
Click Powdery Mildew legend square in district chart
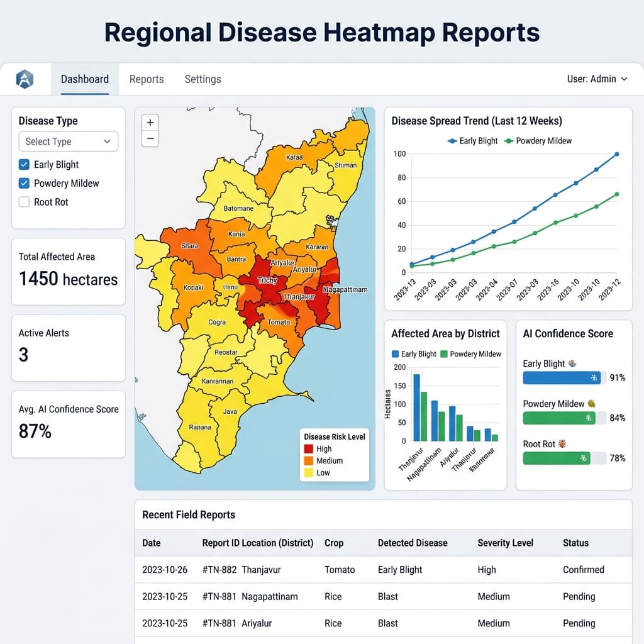point(444,354)
